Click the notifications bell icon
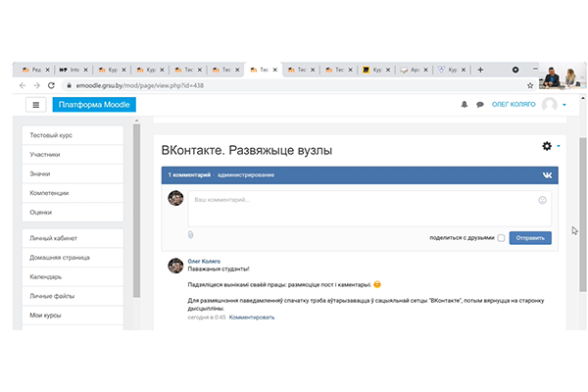Image resolution: width=588 pixels, height=392 pixels. (x=465, y=105)
